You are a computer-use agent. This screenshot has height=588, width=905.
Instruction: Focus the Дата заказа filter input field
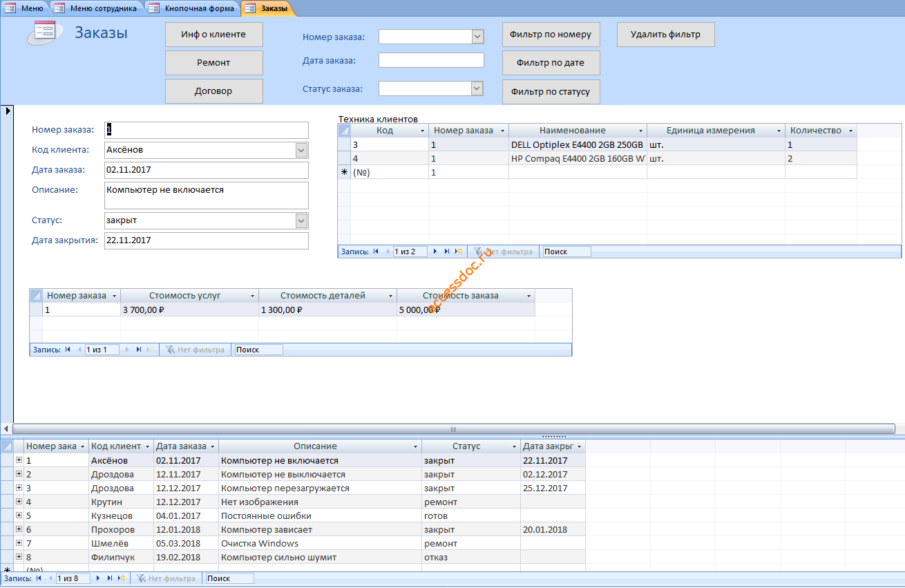point(431,60)
